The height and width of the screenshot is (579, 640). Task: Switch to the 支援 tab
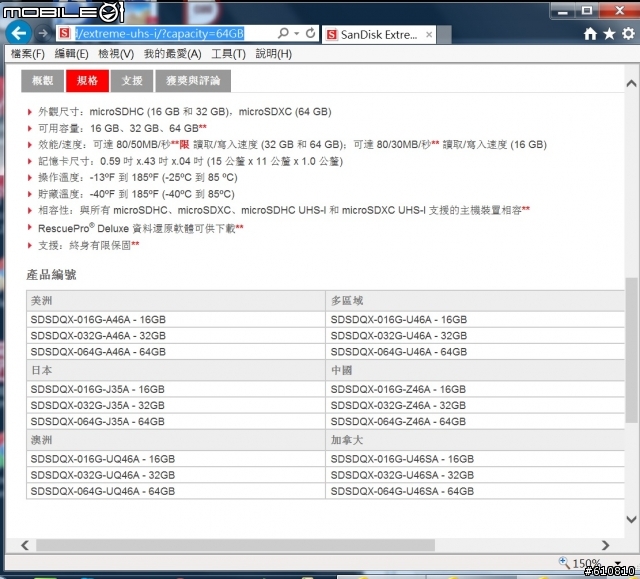tap(132, 81)
